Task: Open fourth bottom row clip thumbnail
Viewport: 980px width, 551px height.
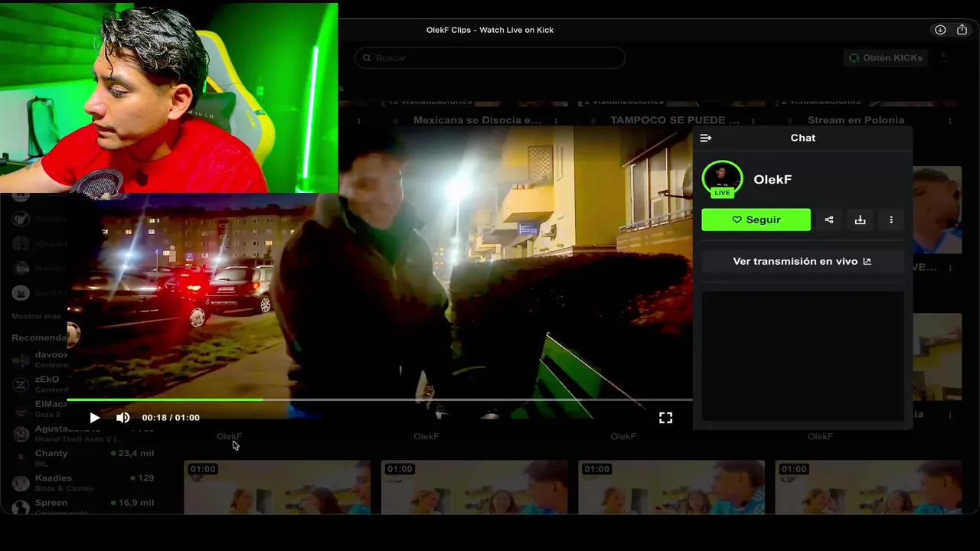Action: (x=868, y=487)
